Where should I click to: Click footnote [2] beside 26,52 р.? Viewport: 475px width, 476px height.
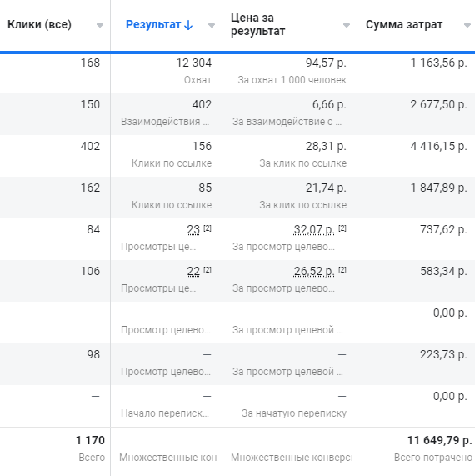(x=342, y=269)
